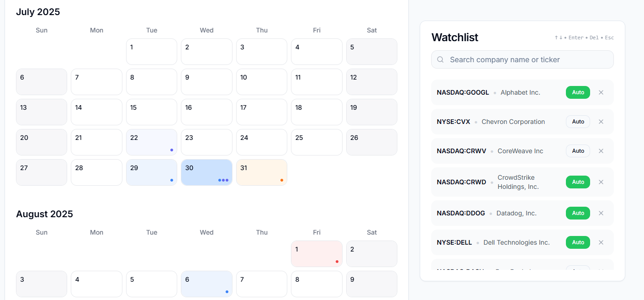Remove CoreWeave Inc from watchlist
Image resolution: width=644 pixels, height=300 pixels.
(601, 151)
